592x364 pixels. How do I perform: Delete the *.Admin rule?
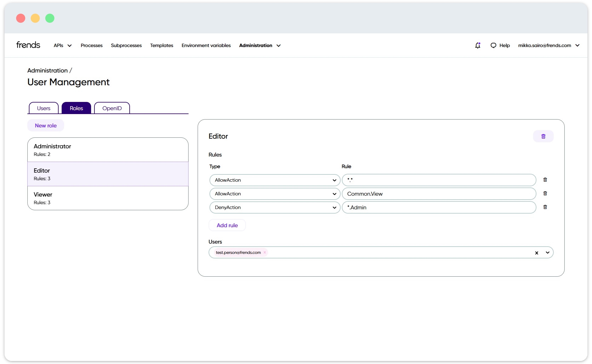(545, 207)
